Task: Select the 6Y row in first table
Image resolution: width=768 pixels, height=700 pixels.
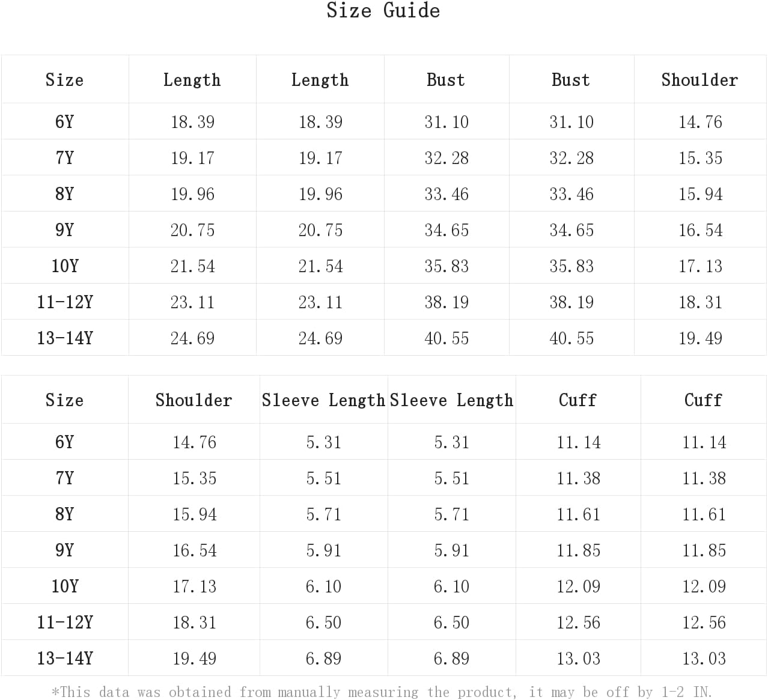Action: point(384,121)
